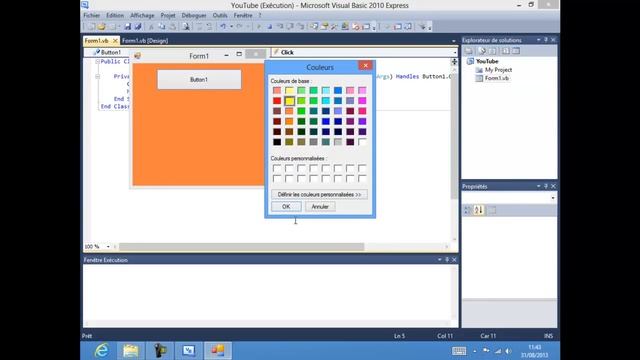Save the current file via floppy icon
The height and width of the screenshot is (360, 640).
click(x=128, y=27)
